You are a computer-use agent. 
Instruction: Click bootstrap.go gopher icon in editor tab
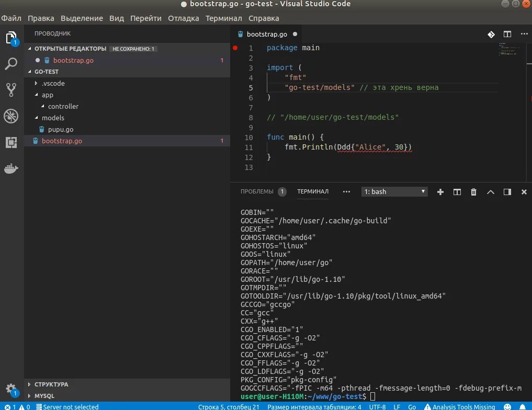click(x=241, y=34)
